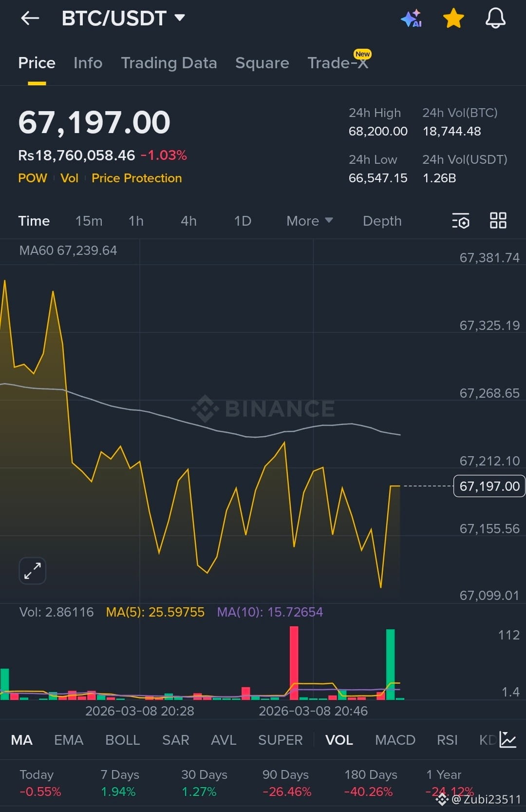
Task: Open the Square tab
Action: [x=262, y=63]
